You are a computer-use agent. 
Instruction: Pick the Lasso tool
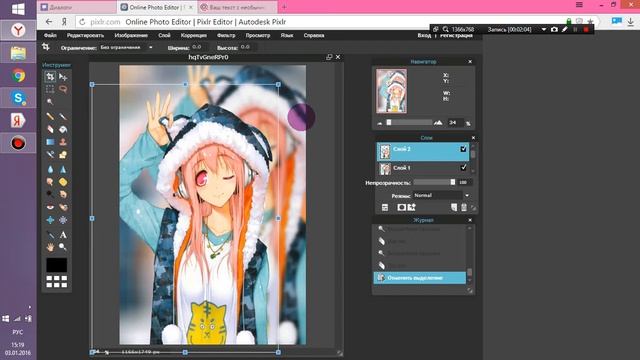pyautogui.click(x=63, y=89)
